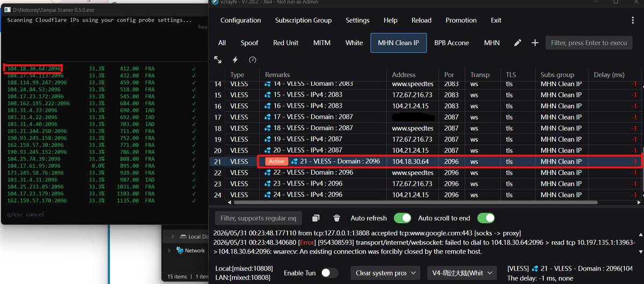
Task: Click the Local:[mixed:10808] status text
Action: (x=244, y=268)
